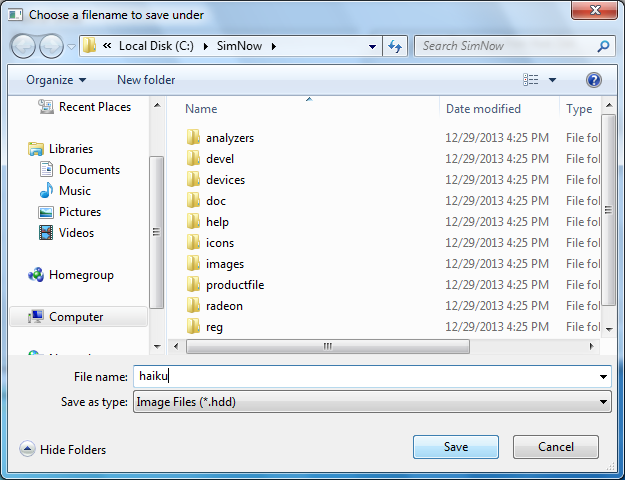Create a New folder
Screen dimensions: 625x480
(x=146, y=80)
